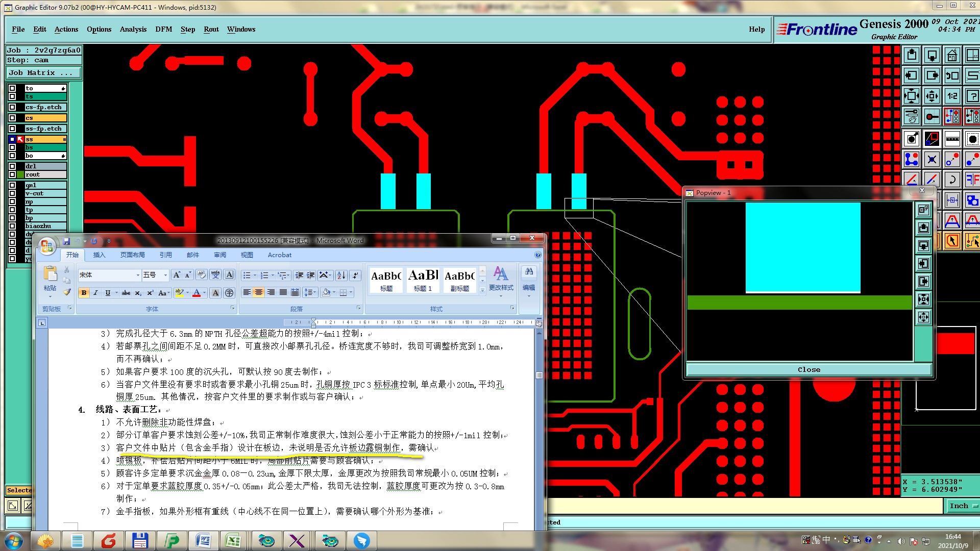
Task: Click Word's Format Painter brush icon
Action: [67, 292]
